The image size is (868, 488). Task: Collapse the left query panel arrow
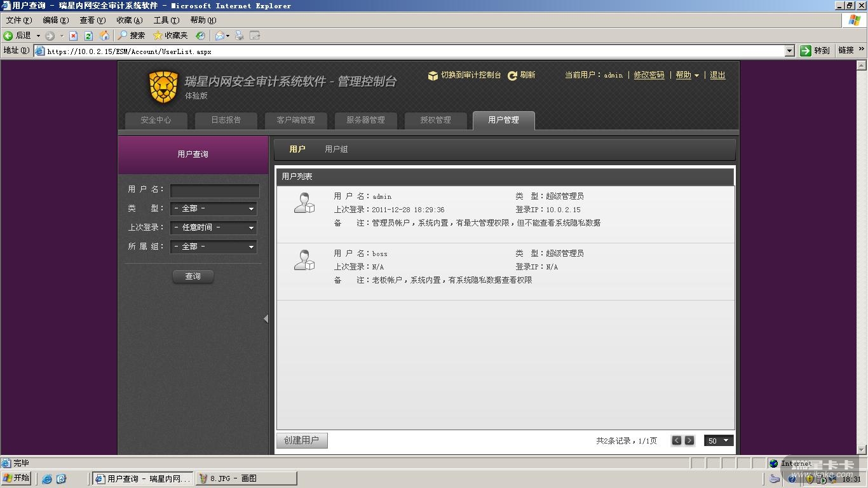pos(266,319)
